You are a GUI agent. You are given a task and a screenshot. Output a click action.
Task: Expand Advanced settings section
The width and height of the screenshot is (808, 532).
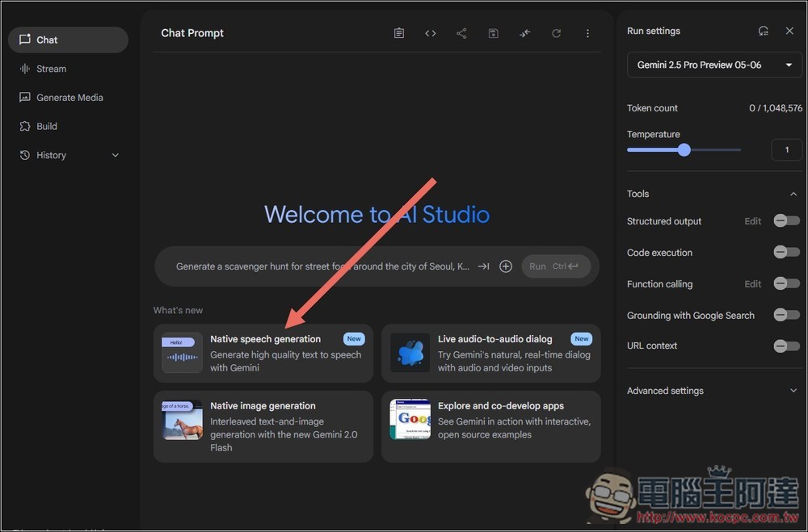coord(793,391)
